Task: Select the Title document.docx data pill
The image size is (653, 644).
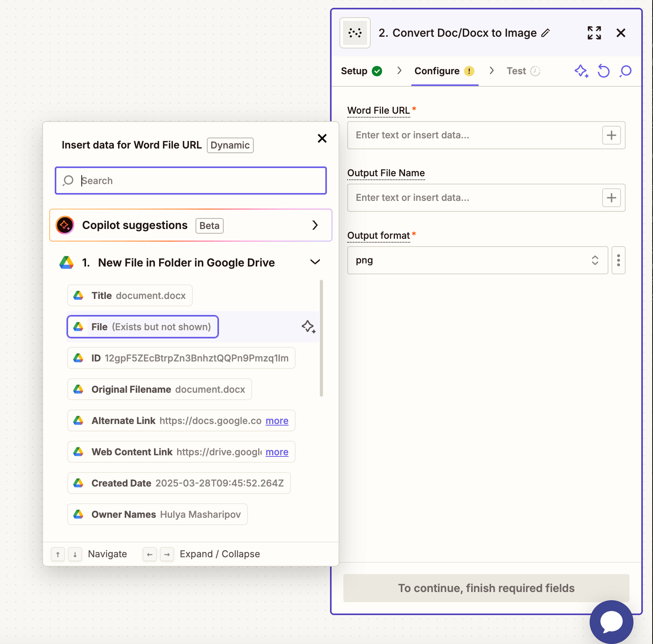Action: pyautogui.click(x=130, y=295)
